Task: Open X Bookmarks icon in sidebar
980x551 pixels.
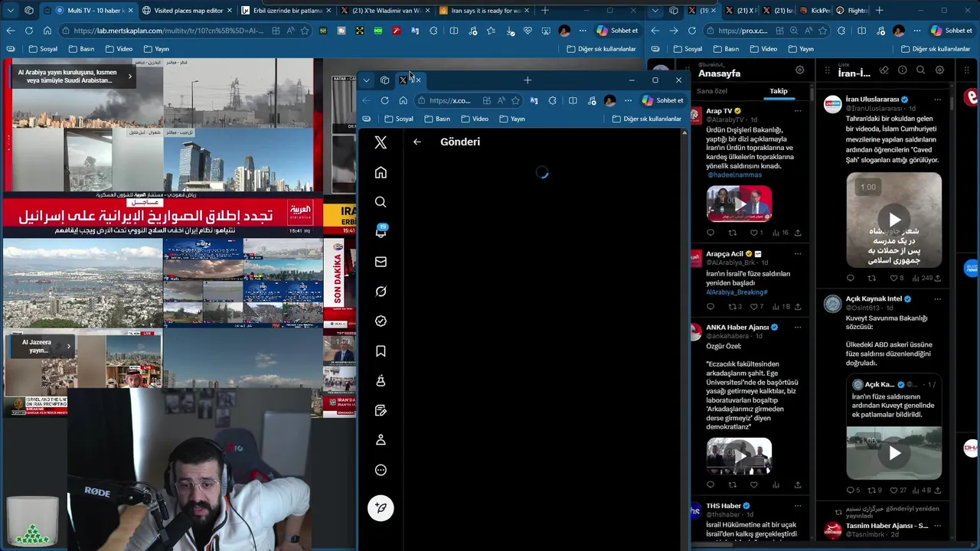Action: tap(381, 351)
